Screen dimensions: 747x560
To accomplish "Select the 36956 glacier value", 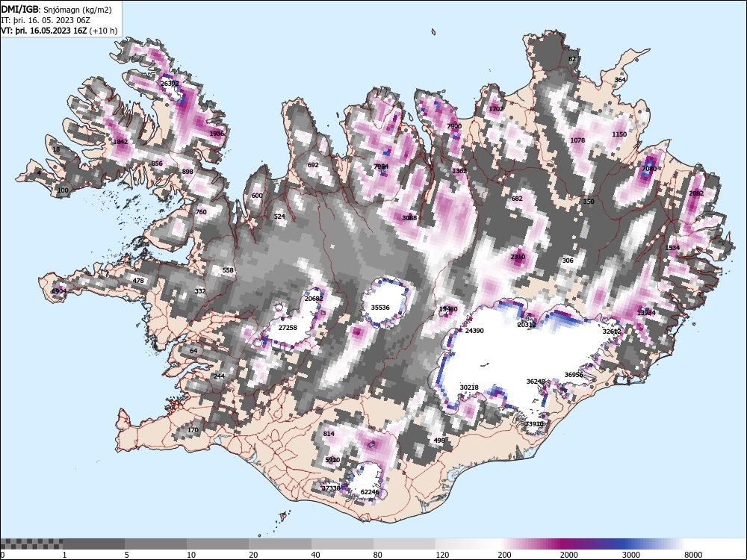I will pyautogui.click(x=574, y=376).
